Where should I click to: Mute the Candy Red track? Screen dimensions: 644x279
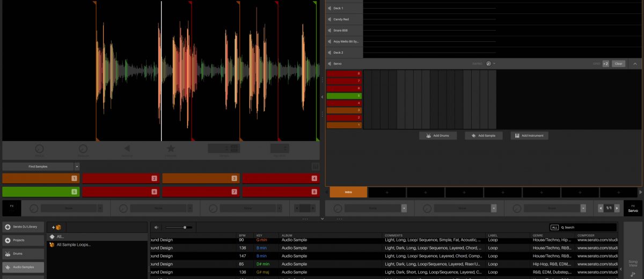pyautogui.click(x=330, y=19)
